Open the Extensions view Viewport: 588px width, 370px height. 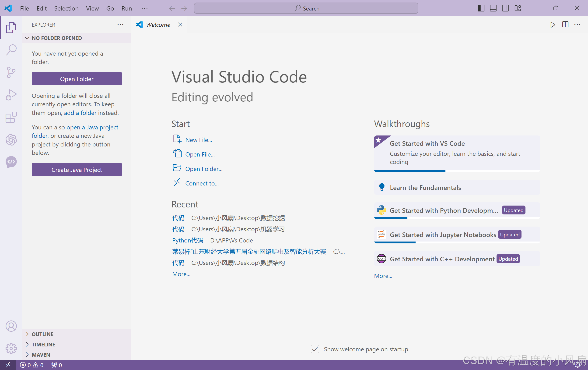[x=11, y=117]
